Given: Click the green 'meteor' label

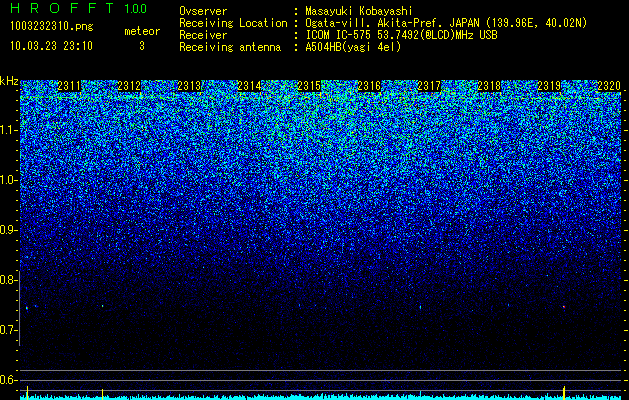Looking at the screenshot, I should pos(142,31).
